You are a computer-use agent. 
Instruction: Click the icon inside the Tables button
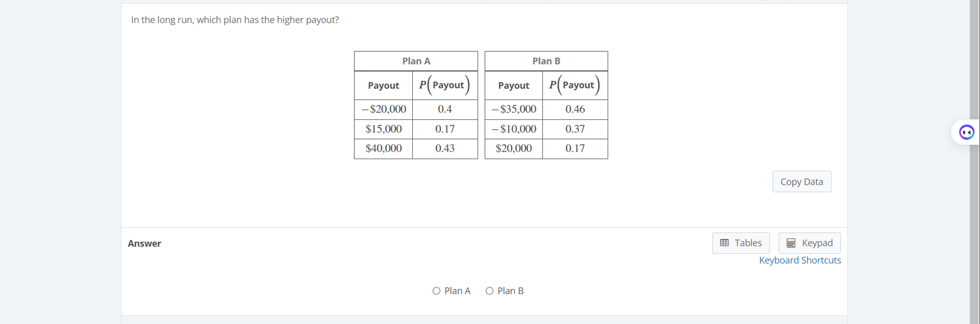click(x=724, y=242)
